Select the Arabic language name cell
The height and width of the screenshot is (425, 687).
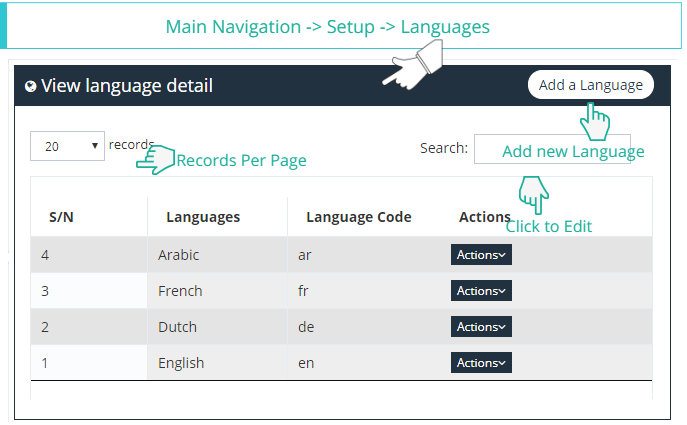tap(179, 255)
